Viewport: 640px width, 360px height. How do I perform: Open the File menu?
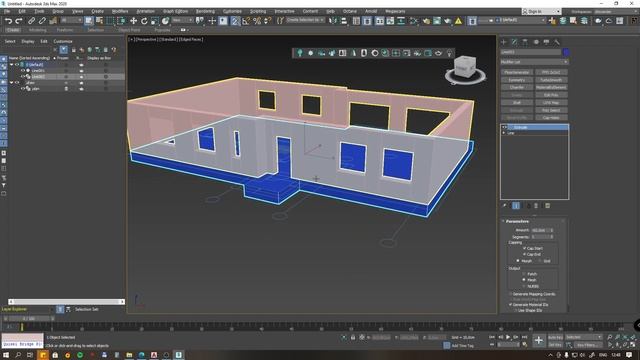click(x=7, y=11)
